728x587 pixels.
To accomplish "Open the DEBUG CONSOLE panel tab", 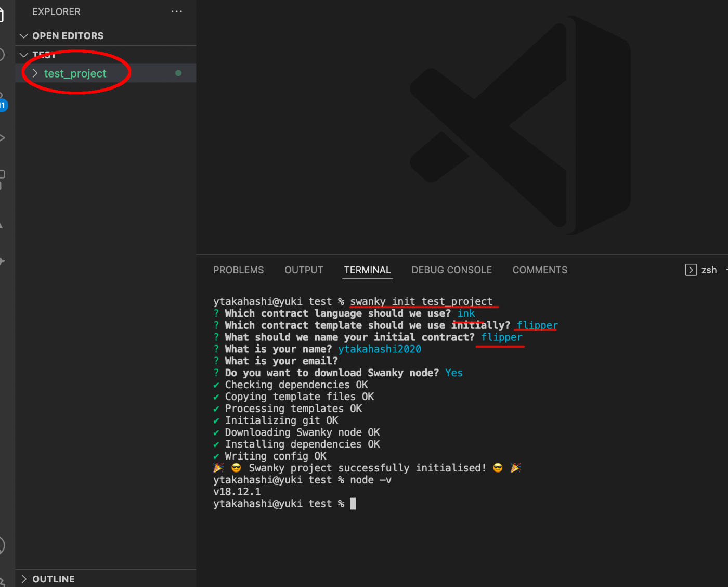I will [451, 270].
